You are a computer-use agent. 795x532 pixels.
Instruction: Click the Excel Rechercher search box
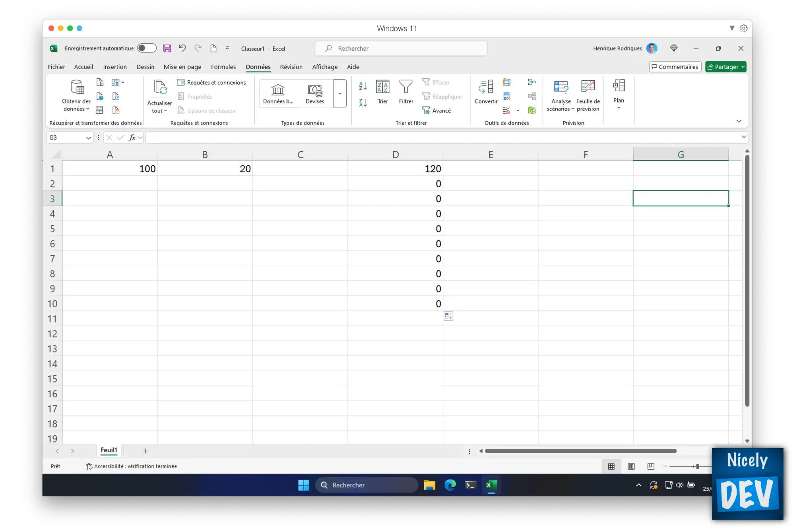tap(401, 49)
